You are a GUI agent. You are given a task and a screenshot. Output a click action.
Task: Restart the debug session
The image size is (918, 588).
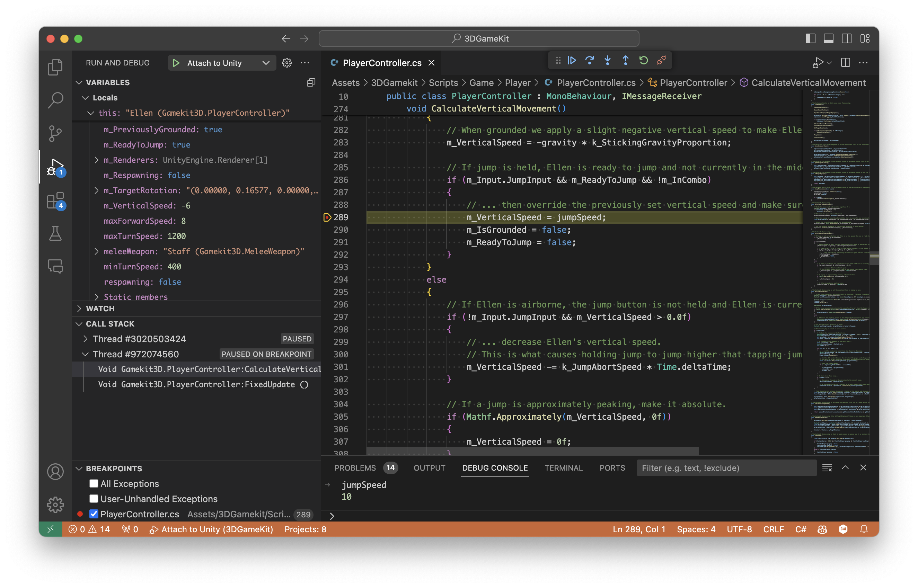(643, 60)
